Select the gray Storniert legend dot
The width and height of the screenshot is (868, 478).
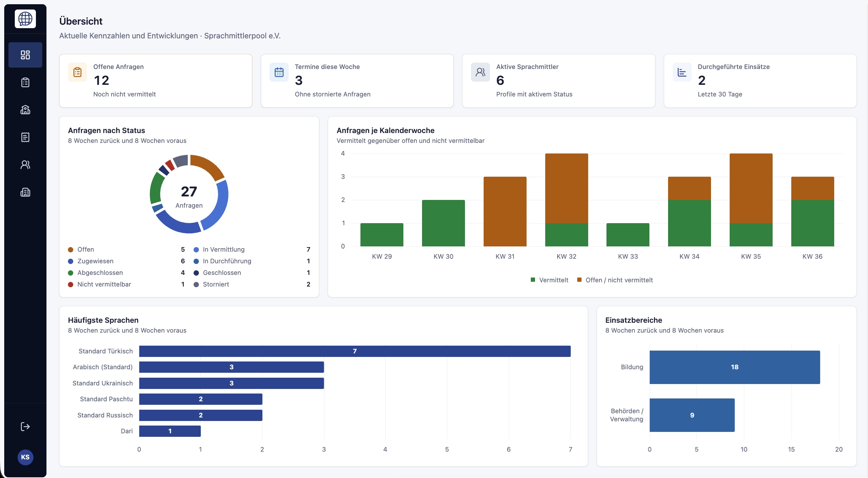pyautogui.click(x=196, y=284)
